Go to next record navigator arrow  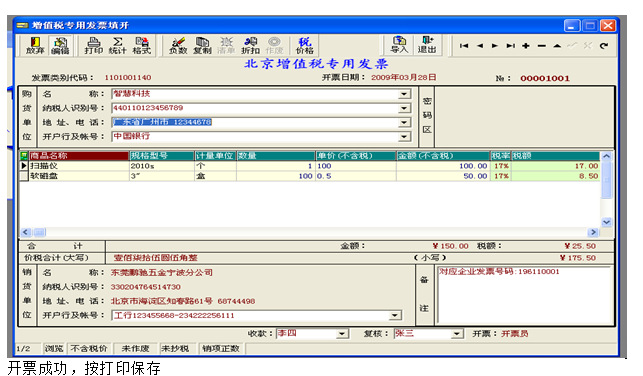[x=495, y=46]
